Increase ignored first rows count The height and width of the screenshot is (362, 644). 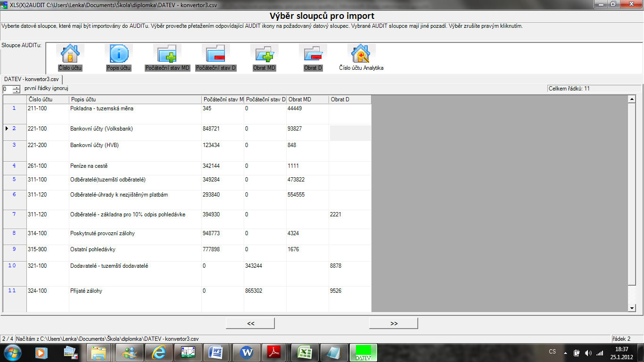17,87
